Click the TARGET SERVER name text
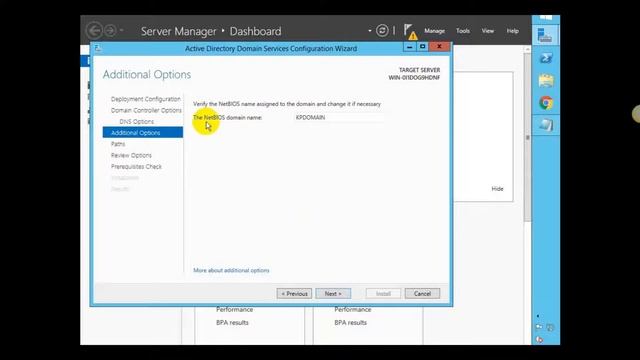Viewport: 640px width, 360px height. point(414,78)
